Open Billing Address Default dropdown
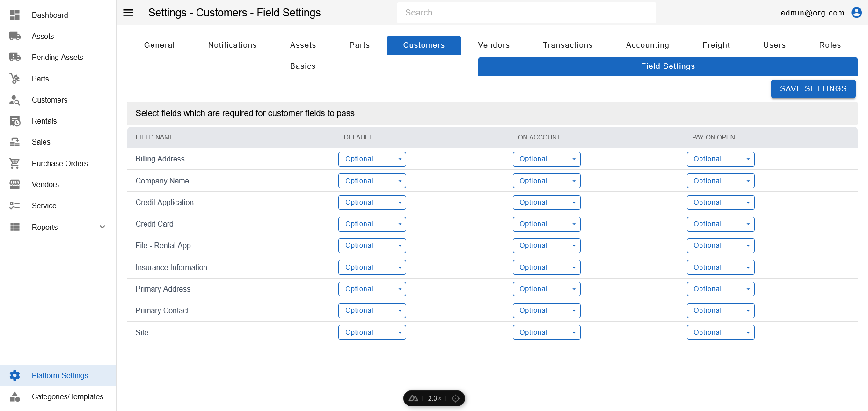The width and height of the screenshot is (868, 411). coord(372,159)
